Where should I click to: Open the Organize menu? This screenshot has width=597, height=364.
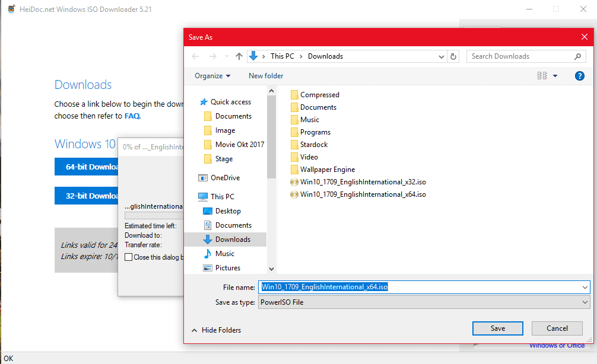(x=212, y=76)
